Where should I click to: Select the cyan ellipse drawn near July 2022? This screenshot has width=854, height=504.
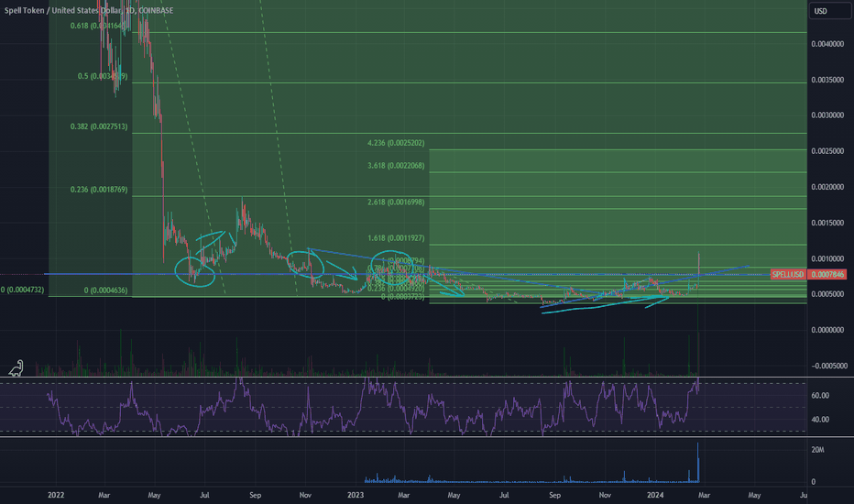(195, 271)
